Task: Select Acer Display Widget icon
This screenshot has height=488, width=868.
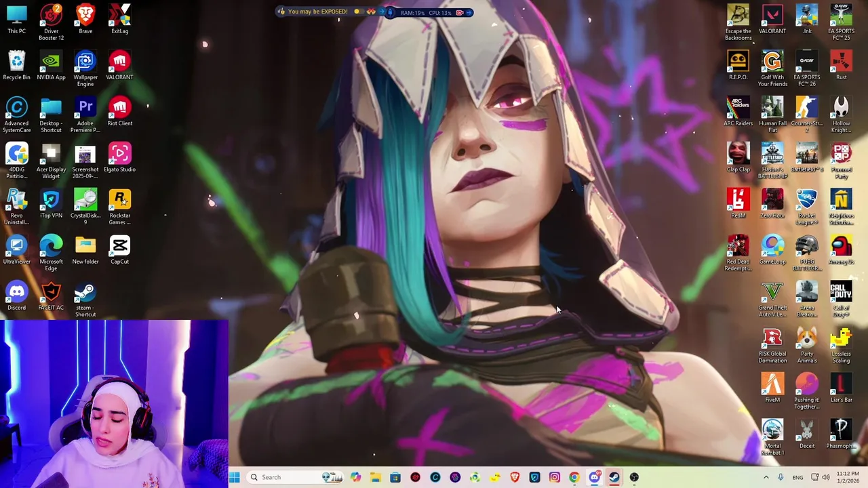Action: pyautogui.click(x=51, y=161)
